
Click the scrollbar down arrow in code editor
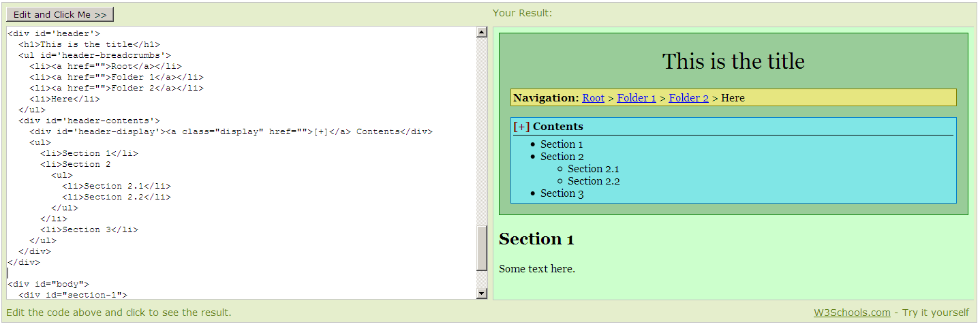coord(482,293)
